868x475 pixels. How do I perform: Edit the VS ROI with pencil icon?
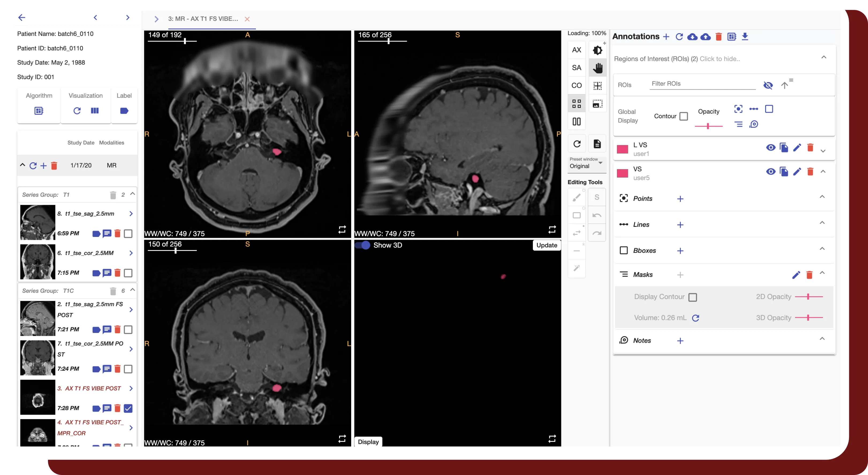(x=797, y=172)
